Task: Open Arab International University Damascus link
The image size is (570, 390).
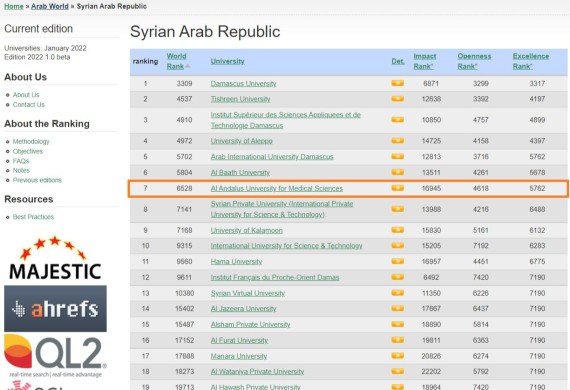Action: [272, 157]
